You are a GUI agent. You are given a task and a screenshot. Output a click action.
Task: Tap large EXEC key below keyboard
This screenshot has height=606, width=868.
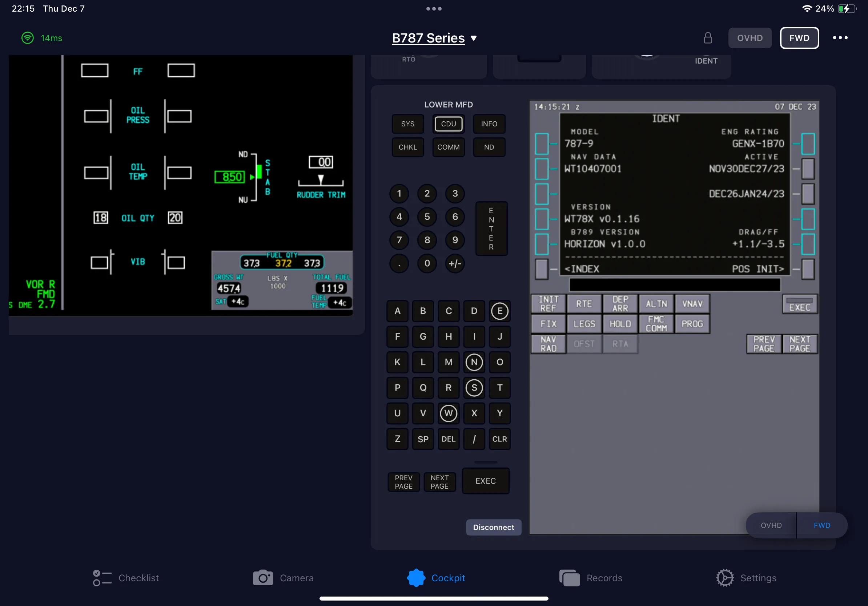pos(485,481)
